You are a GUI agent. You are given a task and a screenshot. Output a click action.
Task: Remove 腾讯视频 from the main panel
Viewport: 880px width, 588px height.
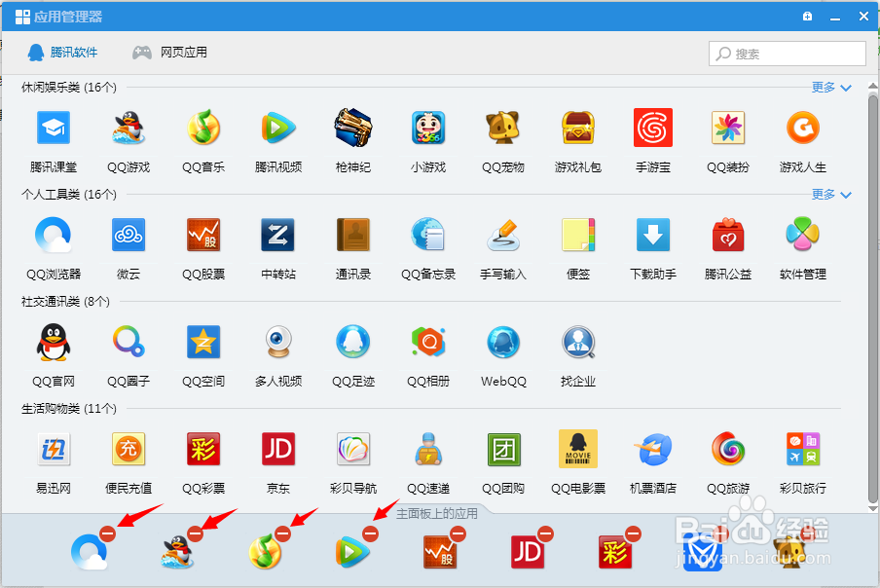coord(371,533)
